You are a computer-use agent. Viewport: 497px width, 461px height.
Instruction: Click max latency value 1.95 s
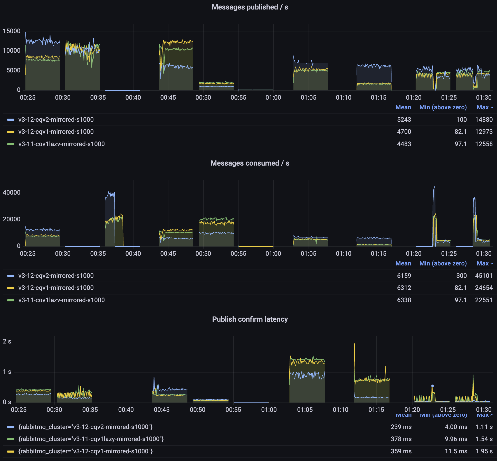(484, 451)
